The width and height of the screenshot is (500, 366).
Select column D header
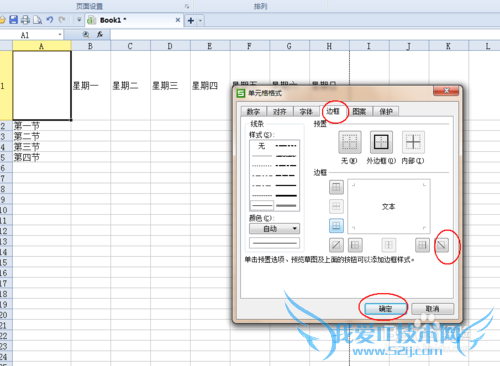coord(170,46)
